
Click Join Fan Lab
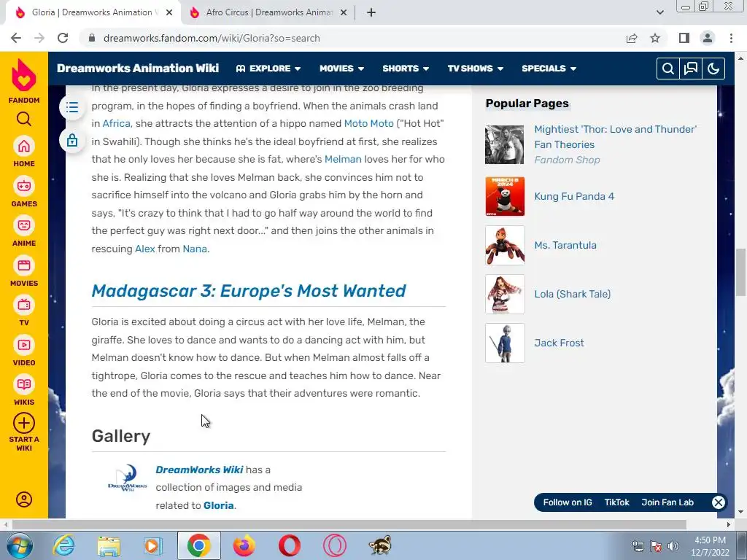pyautogui.click(x=667, y=502)
